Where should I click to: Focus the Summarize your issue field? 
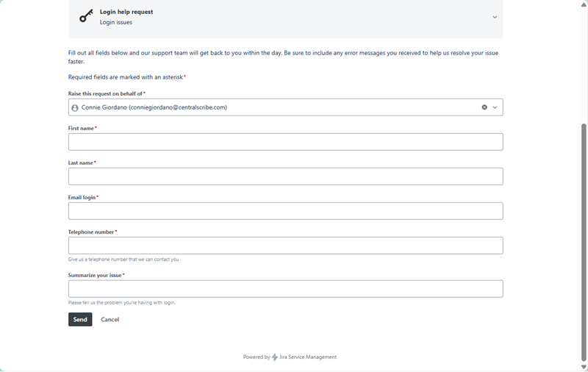pos(285,289)
